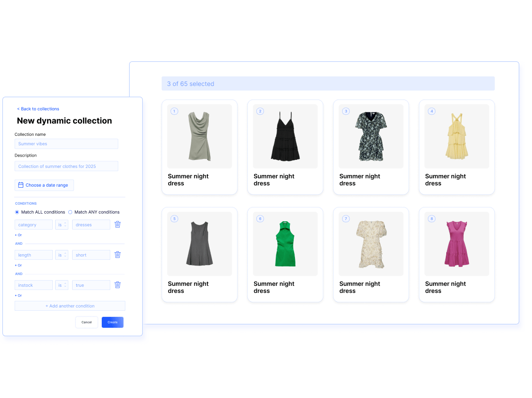Go back to collections

pos(38,109)
